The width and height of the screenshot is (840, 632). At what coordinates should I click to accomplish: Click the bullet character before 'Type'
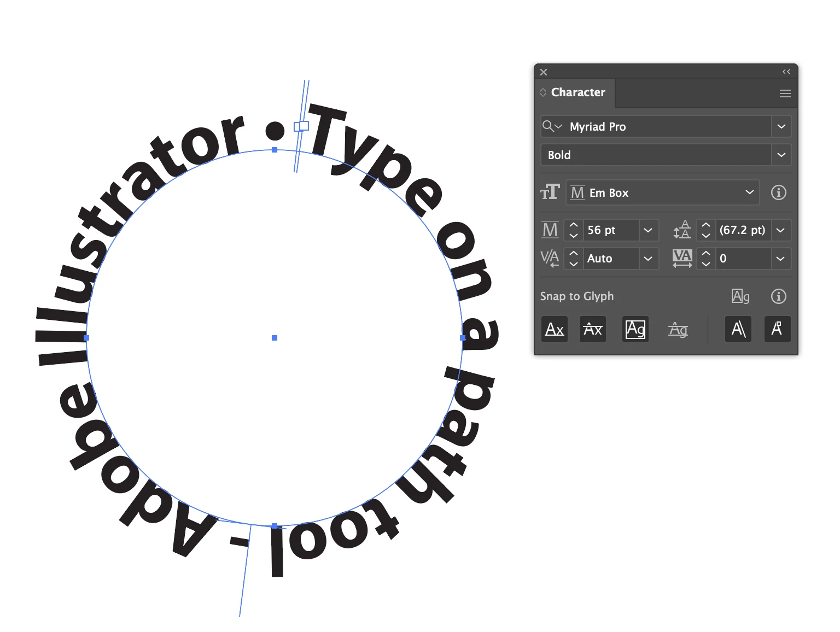(275, 131)
